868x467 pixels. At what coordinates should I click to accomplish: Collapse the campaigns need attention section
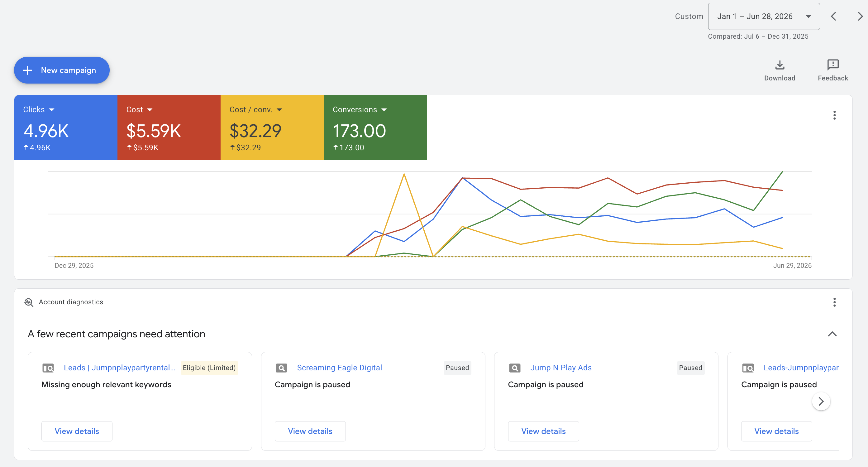(x=832, y=334)
